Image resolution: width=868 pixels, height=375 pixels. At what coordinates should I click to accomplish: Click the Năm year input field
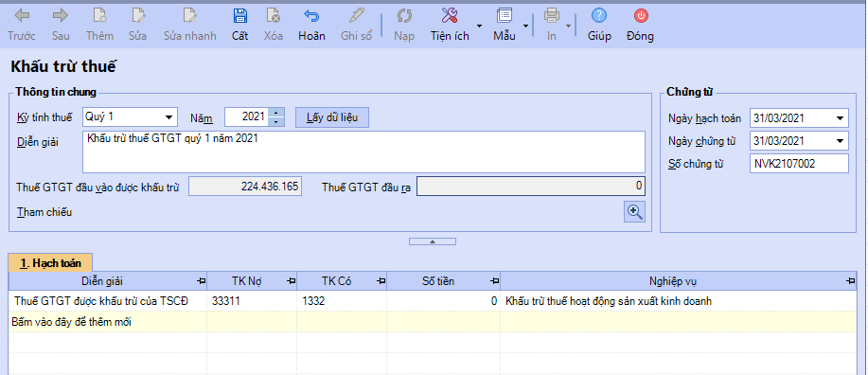pyautogui.click(x=246, y=117)
